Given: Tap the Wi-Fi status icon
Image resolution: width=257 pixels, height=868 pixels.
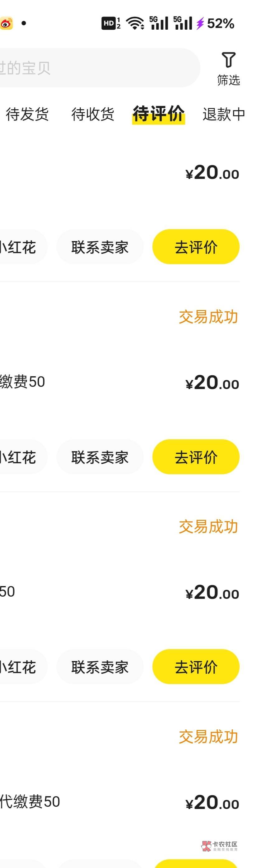Looking at the screenshot, I should (135, 23).
